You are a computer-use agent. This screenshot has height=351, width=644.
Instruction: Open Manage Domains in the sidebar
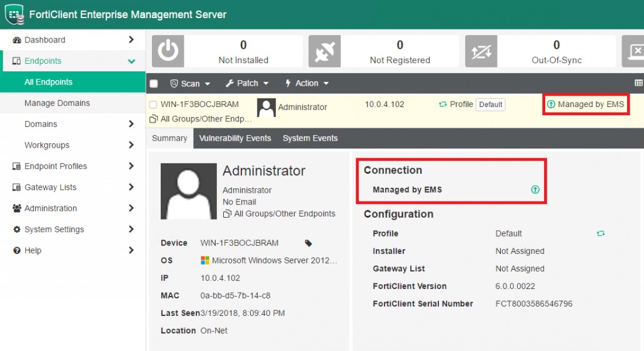point(57,103)
